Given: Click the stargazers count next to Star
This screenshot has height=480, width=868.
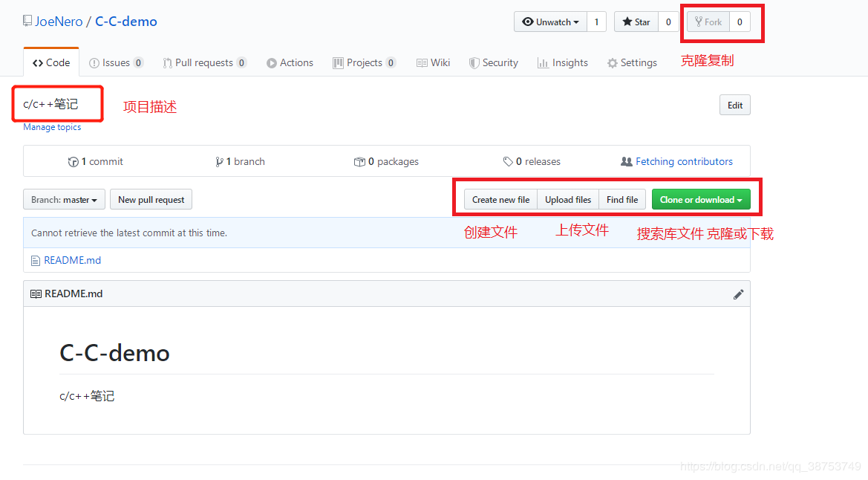Looking at the screenshot, I should coord(668,22).
